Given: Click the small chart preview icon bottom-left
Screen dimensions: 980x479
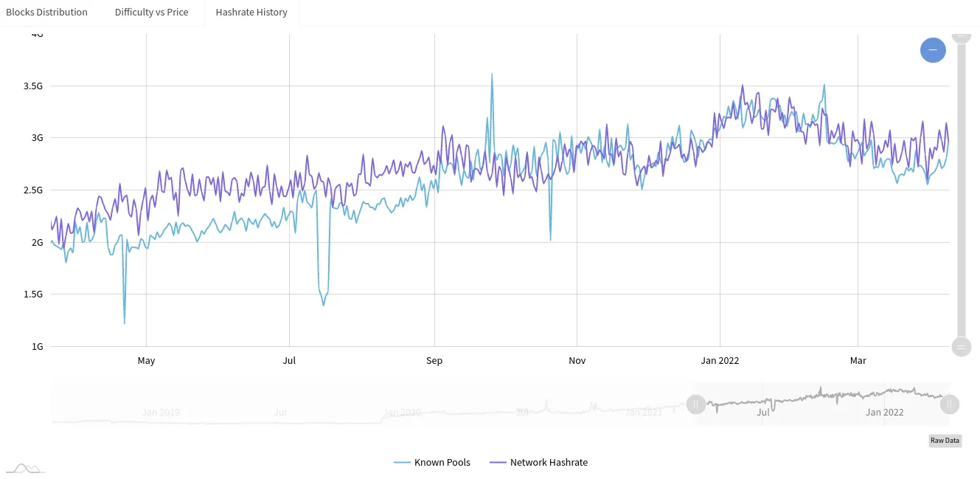Looking at the screenshot, I should pos(24,466).
